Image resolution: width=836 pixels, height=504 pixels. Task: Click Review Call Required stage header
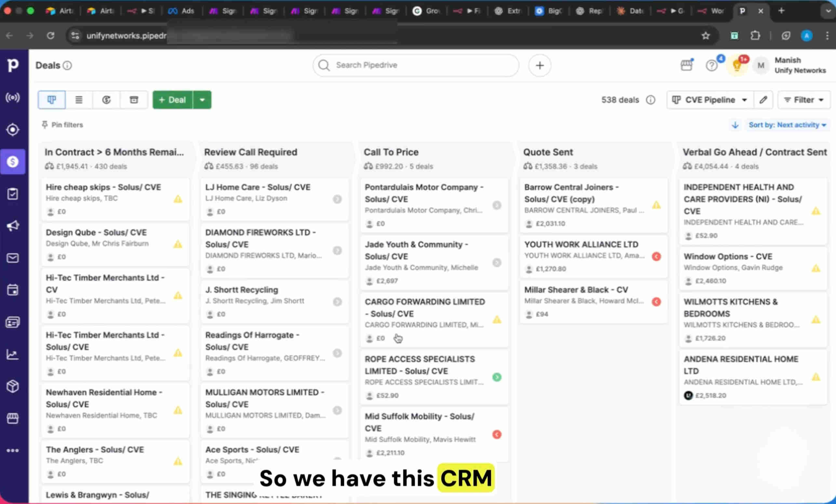pos(251,152)
